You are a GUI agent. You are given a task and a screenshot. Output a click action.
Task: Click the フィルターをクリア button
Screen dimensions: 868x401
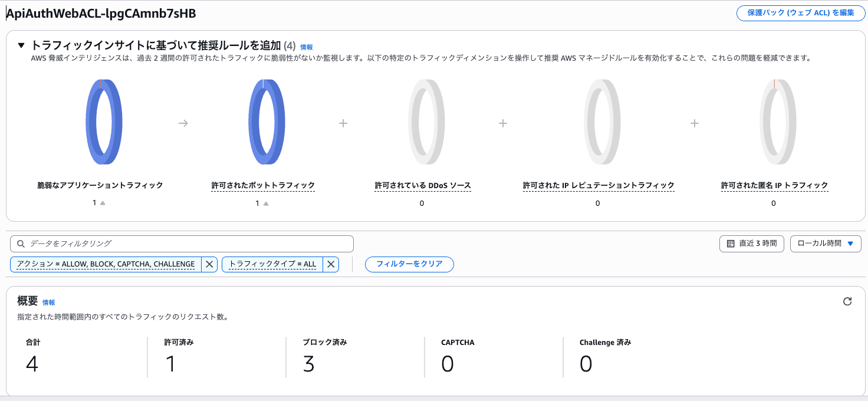(x=409, y=264)
